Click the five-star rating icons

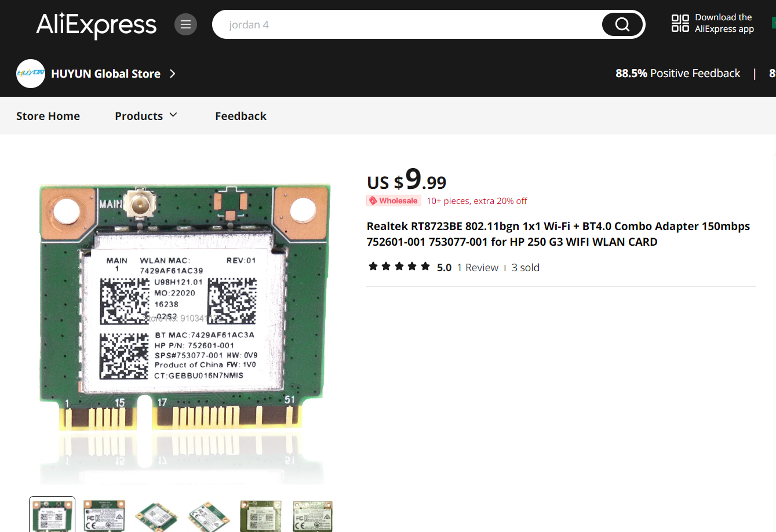[x=399, y=267]
